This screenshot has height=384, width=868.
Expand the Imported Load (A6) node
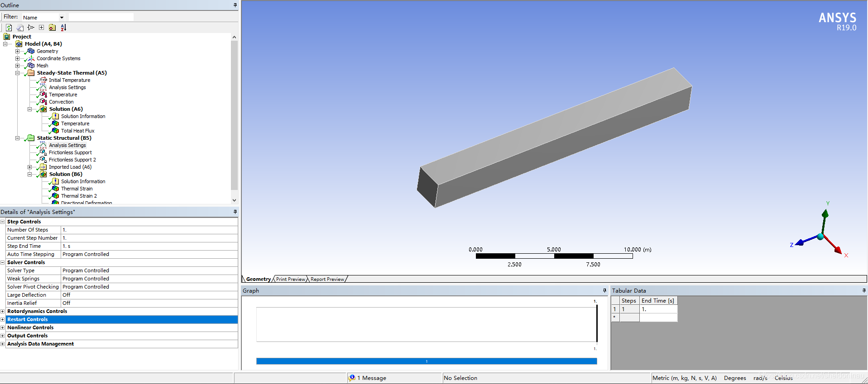pyautogui.click(x=29, y=167)
